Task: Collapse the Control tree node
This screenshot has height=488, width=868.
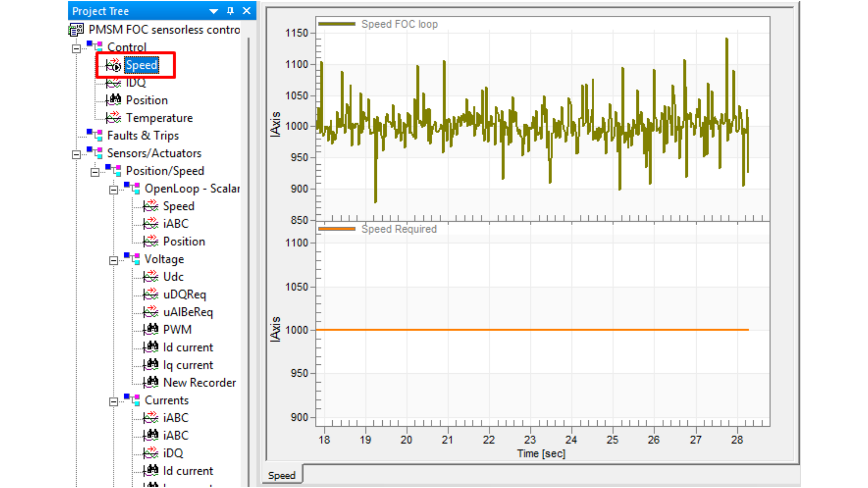Action: (x=76, y=48)
